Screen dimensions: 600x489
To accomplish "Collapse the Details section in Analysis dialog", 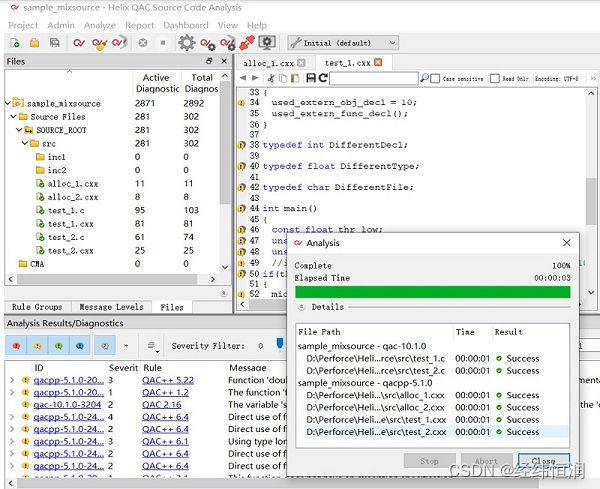I will (x=302, y=307).
